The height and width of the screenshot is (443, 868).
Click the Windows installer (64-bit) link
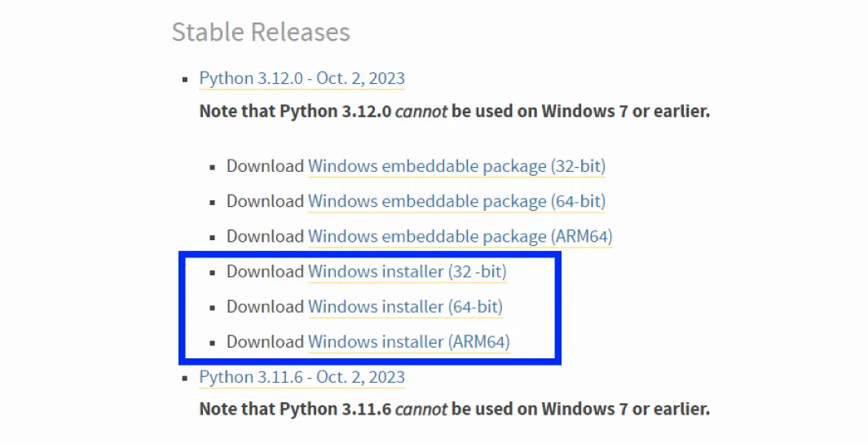405,307
